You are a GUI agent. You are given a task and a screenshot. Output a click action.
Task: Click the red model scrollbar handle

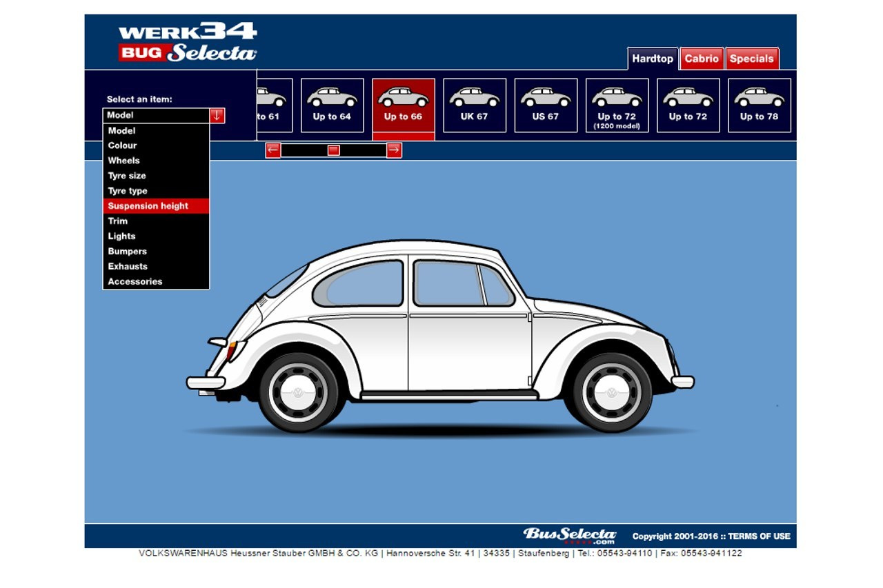334,150
